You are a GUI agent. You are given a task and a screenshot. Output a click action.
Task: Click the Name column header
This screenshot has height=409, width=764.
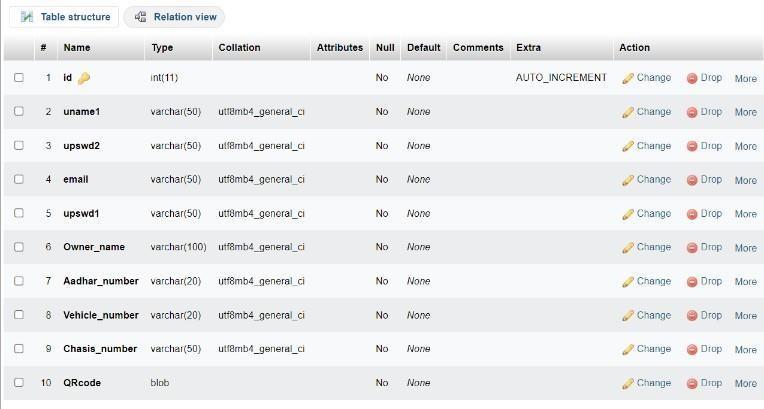tap(77, 47)
